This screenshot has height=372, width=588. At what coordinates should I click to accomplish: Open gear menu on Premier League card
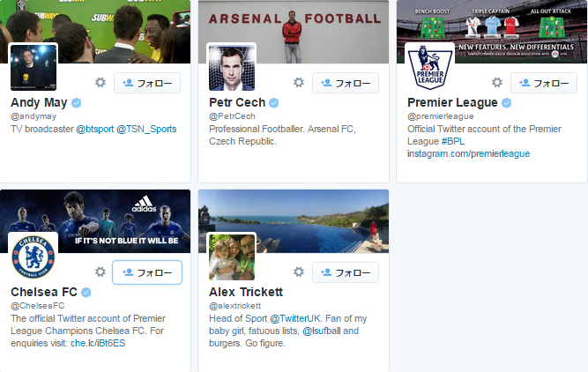point(497,83)
